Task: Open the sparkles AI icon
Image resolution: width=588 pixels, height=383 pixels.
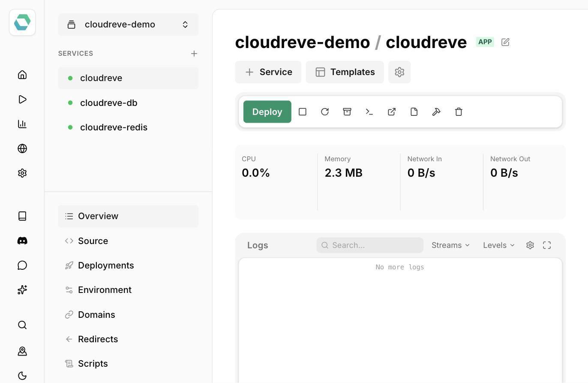Action: point(22,290)
